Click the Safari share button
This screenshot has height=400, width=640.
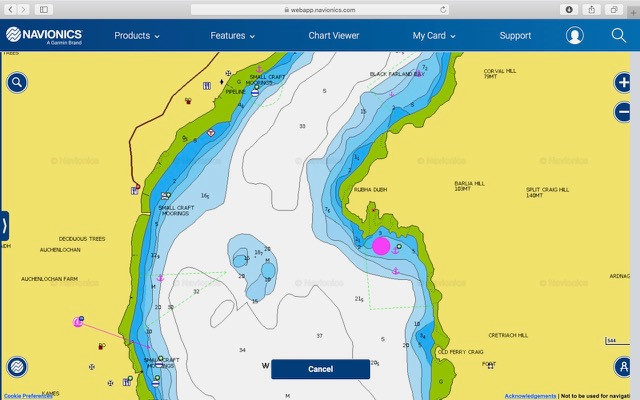[x=591, y=9]
